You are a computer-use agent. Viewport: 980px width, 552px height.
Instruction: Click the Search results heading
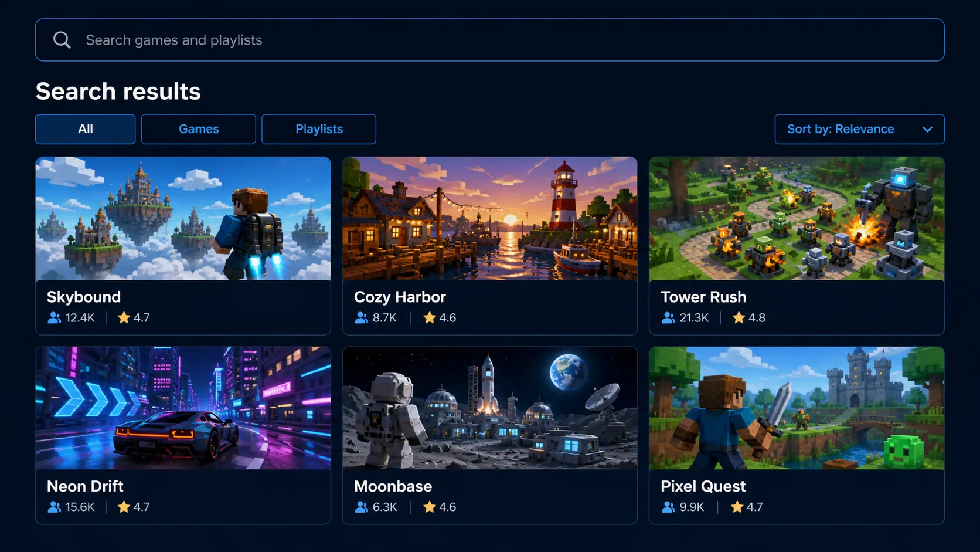118,92
